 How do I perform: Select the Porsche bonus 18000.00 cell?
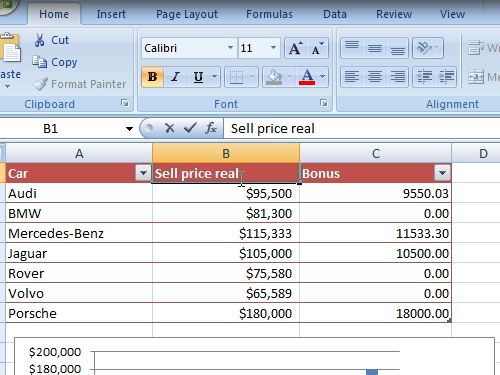tap(376, 313)
